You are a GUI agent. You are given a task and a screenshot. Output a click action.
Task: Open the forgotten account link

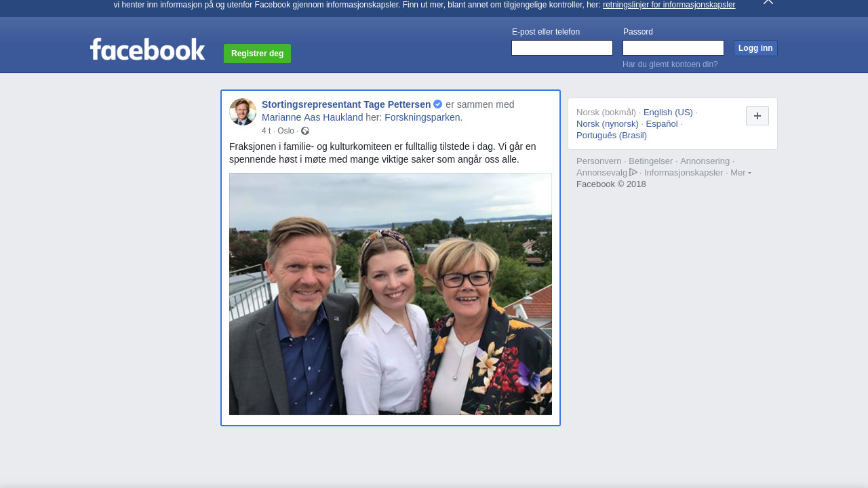point(670,64)
